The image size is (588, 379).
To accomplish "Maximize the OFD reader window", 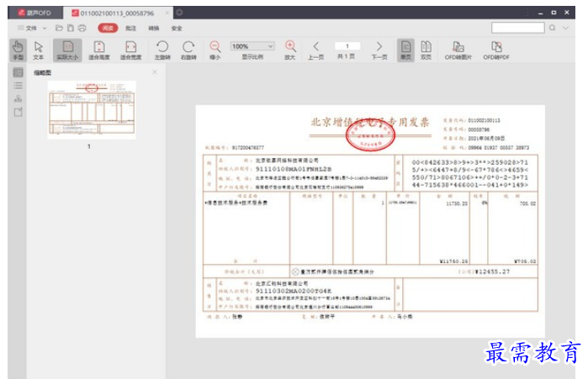I will 554,13.
